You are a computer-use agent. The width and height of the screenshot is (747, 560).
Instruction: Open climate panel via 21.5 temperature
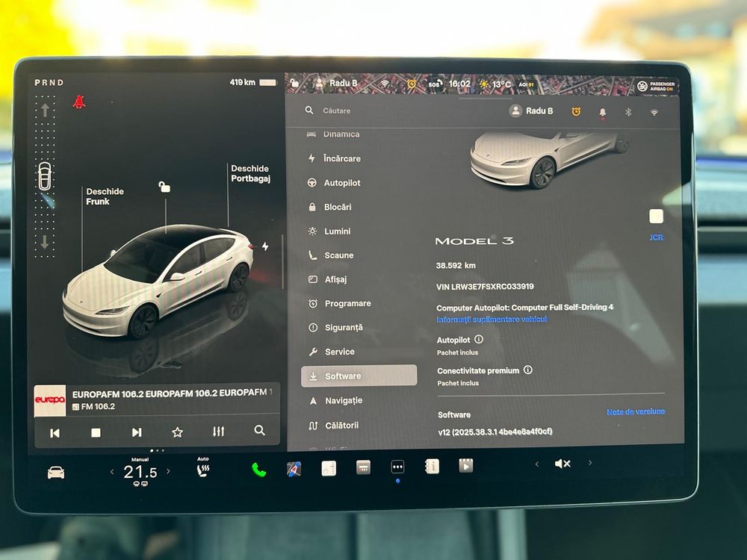[140, 472]
